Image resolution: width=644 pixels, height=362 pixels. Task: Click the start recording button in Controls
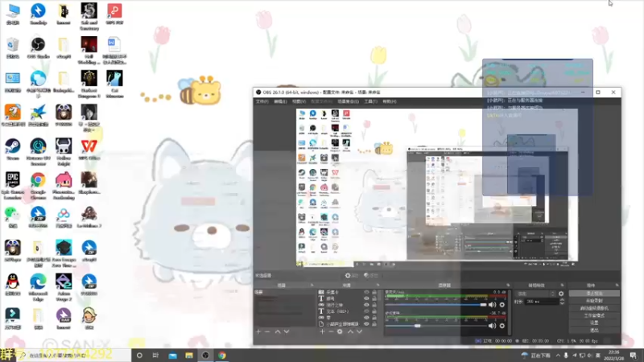coord(594,301)
